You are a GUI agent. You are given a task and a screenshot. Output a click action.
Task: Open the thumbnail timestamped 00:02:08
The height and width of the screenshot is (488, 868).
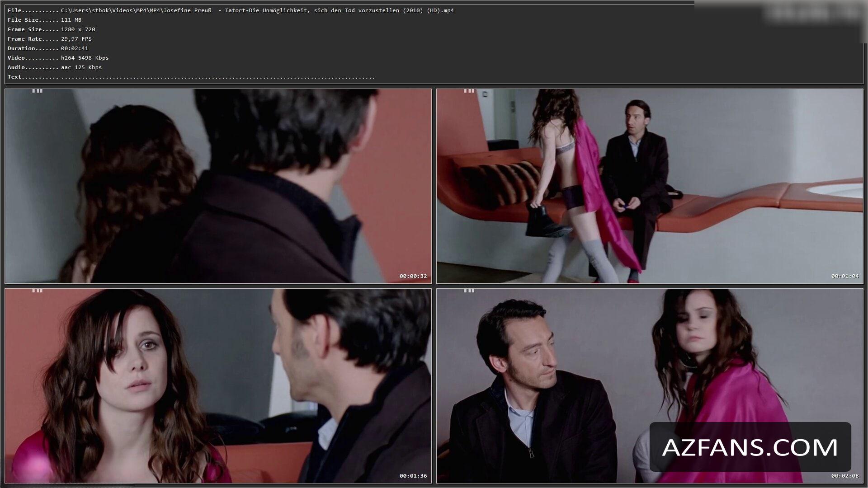pyautogui.click(x=650, y=386)
